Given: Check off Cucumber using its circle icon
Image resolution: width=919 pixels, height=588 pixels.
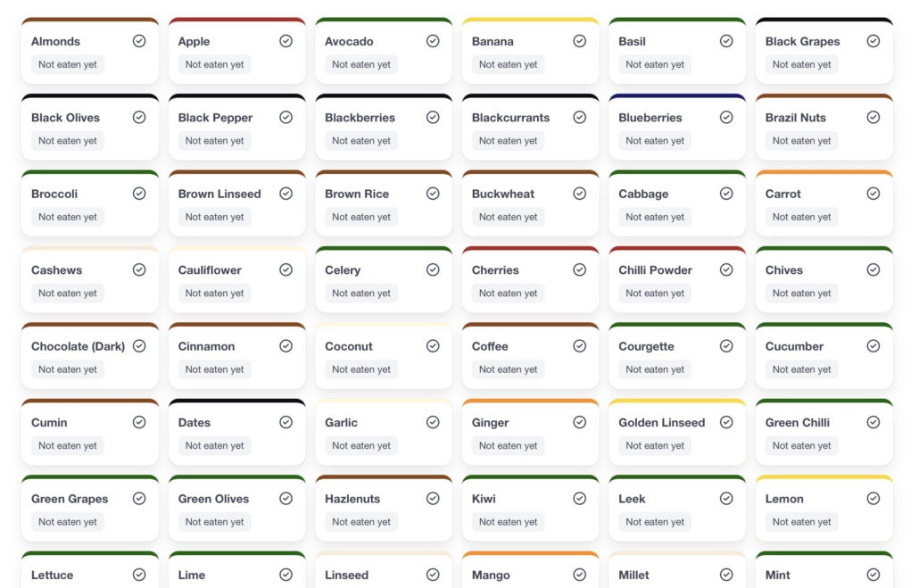Looking at the screenshot, I should 873,346.
